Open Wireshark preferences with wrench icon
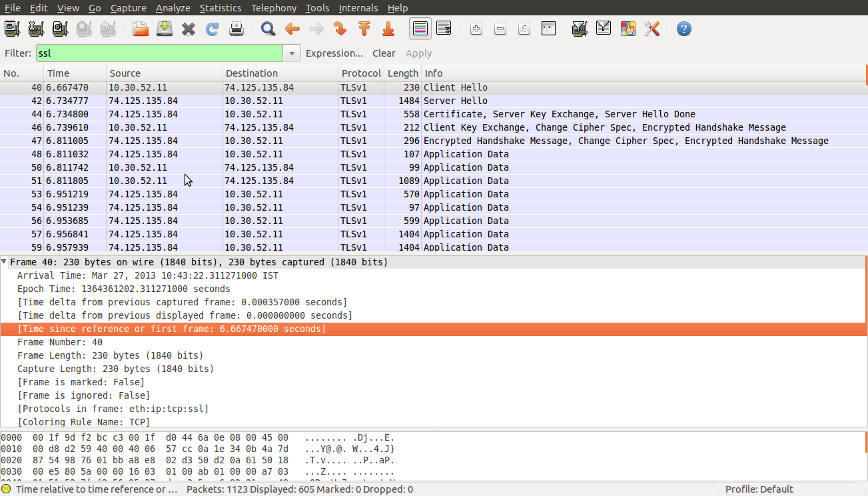This screenshot has width=868, height=496. coord(651,29)
